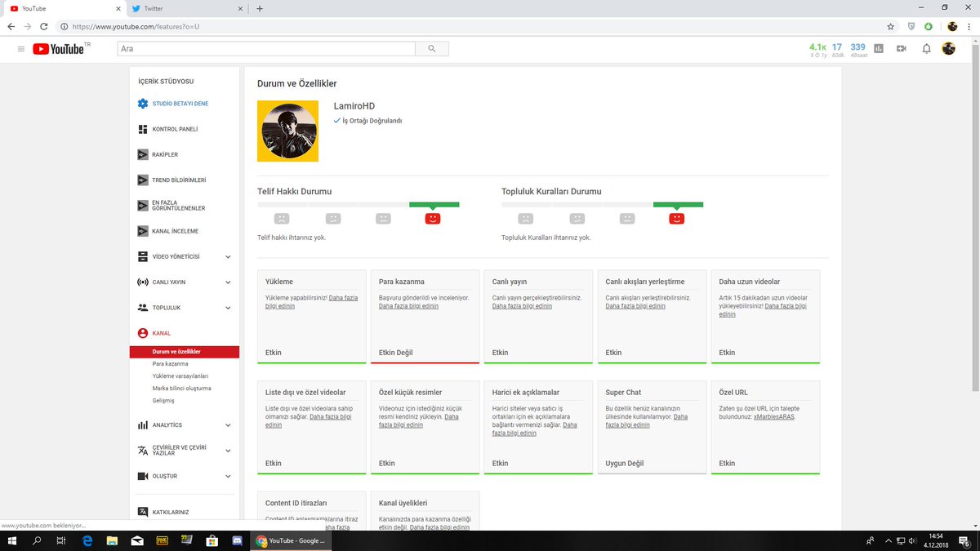980x551 pixels.
Task: Click the LamiroHD channel name
Action: 354,106
